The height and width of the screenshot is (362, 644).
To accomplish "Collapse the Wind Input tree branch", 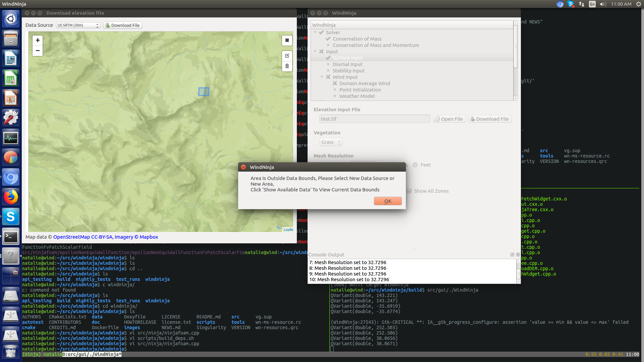I will (322, 77).
